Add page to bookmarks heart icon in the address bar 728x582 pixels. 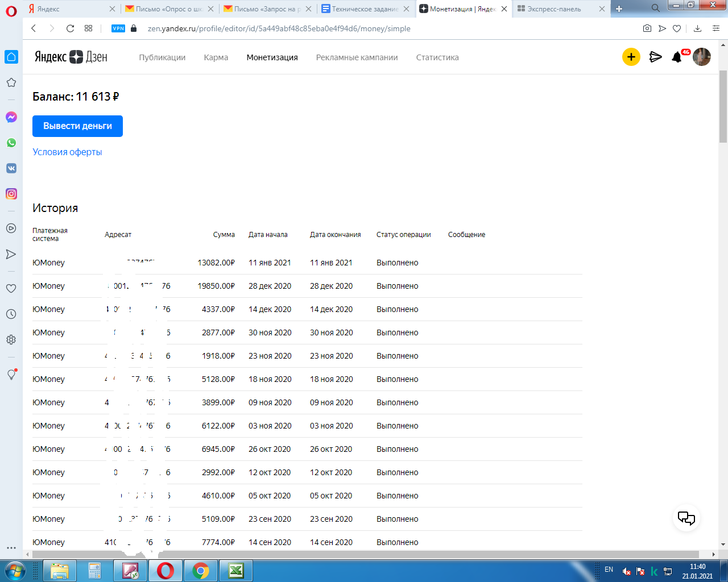tap(677, 28)
